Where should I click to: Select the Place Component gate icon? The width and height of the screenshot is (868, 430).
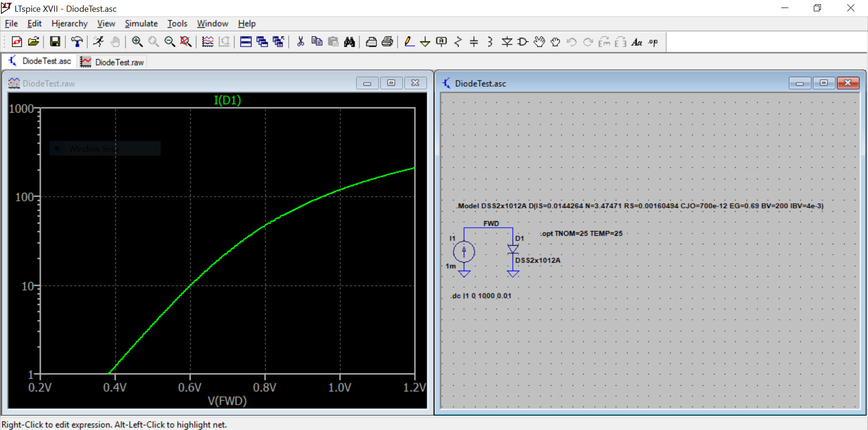523,42
